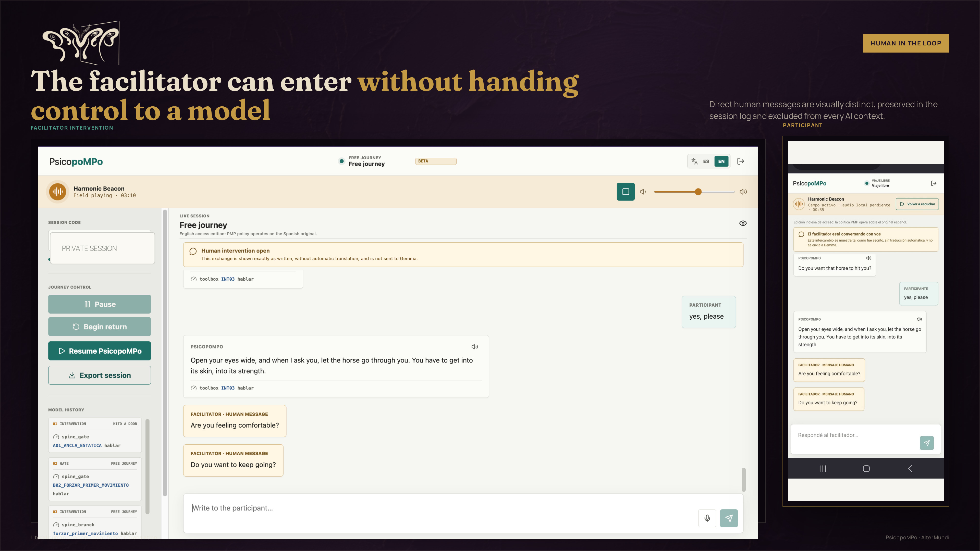Tap the Android back button
Screen dimensions: 980x551
910,469
